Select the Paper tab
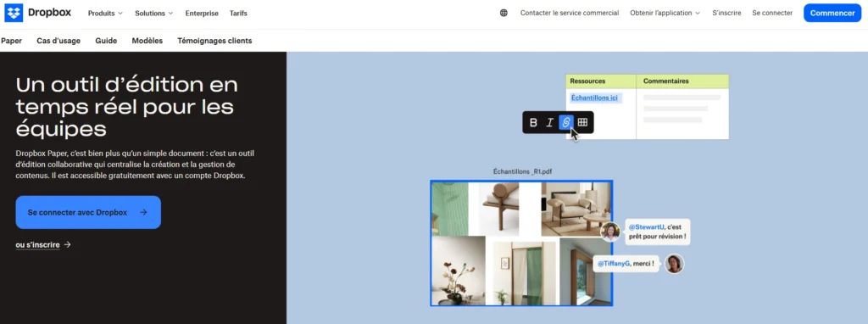 (12, 41)
